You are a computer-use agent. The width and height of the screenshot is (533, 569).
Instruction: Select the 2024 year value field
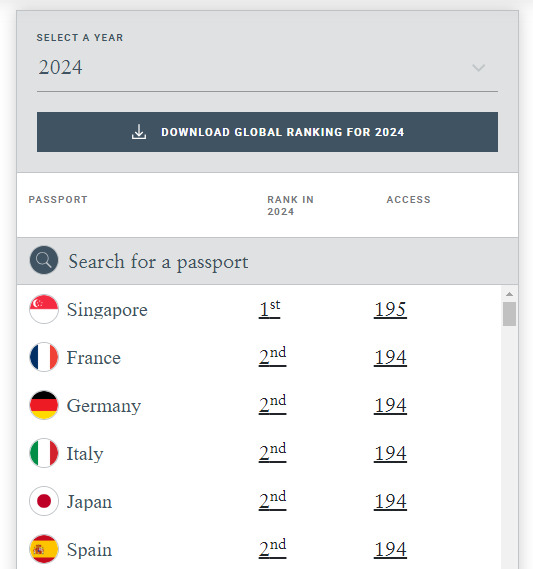click(x=267, y=68)
